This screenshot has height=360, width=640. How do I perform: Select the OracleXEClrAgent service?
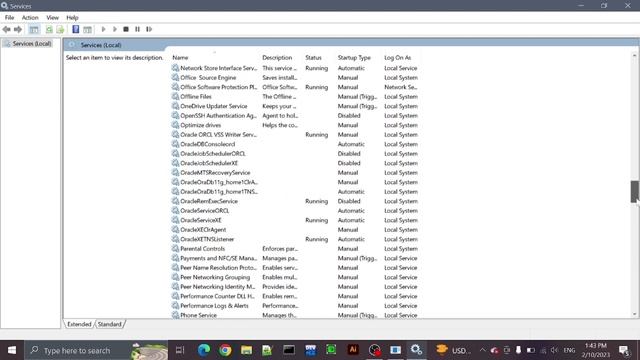tap(296, 230)
